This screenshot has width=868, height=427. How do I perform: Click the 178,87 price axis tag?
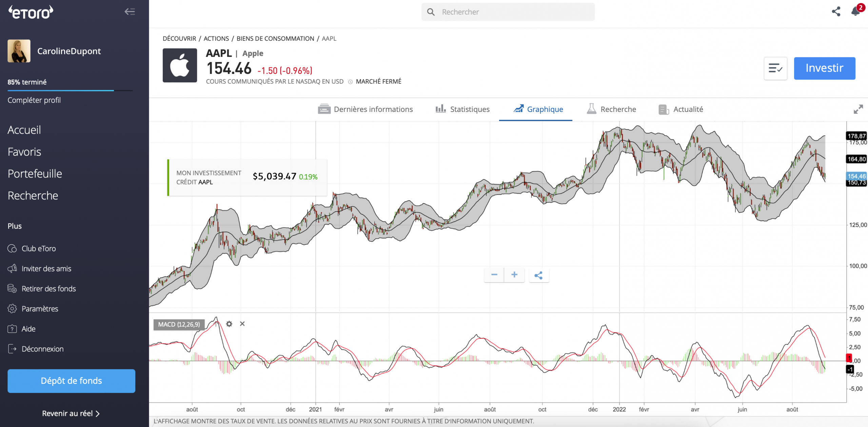point(856,136)
